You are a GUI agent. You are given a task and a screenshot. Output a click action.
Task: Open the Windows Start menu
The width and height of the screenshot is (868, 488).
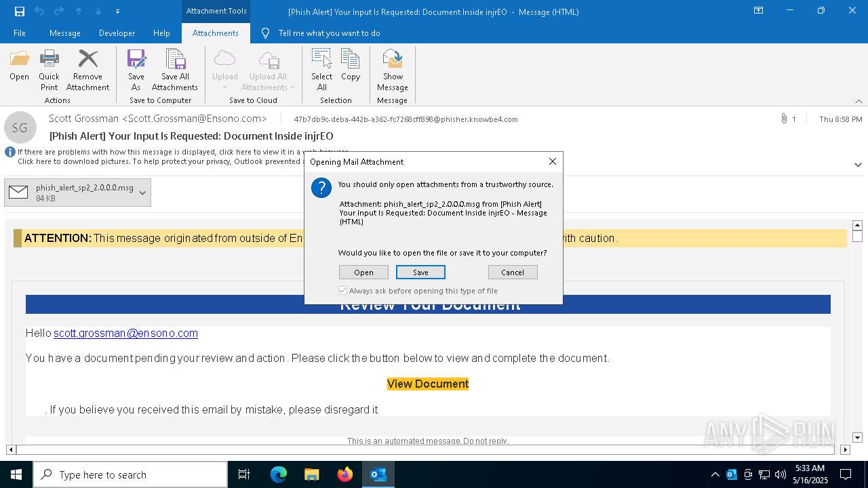coord(16,474)
